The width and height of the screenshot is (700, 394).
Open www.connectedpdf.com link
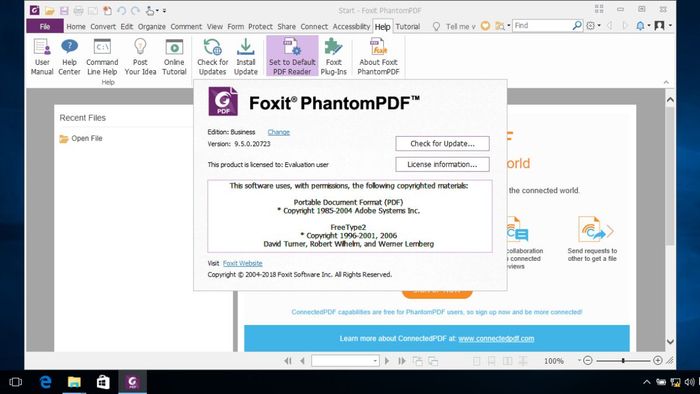[496, 338]
